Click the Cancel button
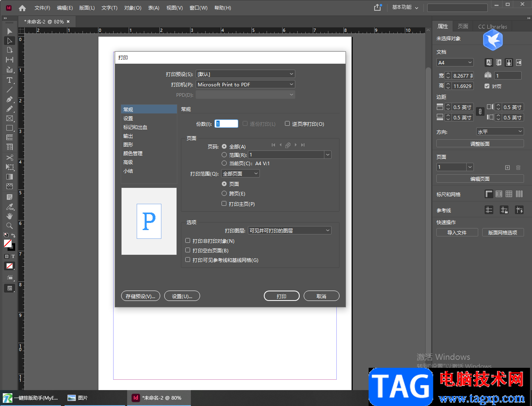The width and height of the screenshot is (532, 406). point(322,296)
